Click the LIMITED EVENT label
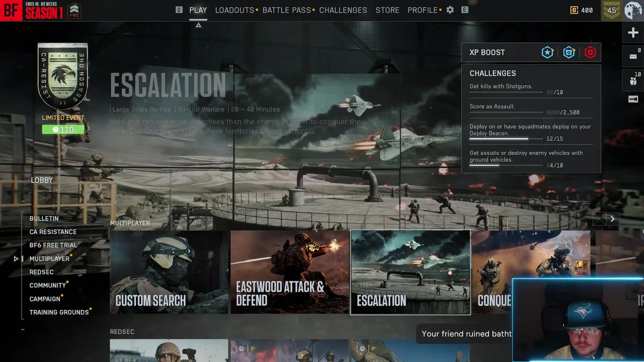Screen dimensions: 644x362 click(x=63, y=118)
